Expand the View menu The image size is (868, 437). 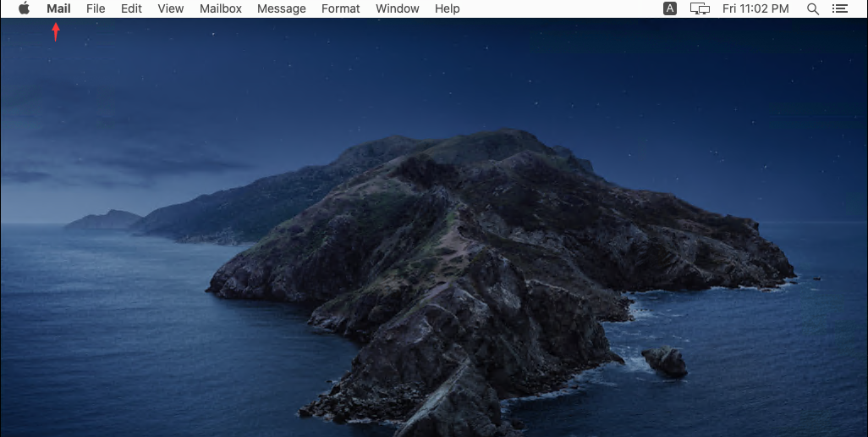[171, 8]
